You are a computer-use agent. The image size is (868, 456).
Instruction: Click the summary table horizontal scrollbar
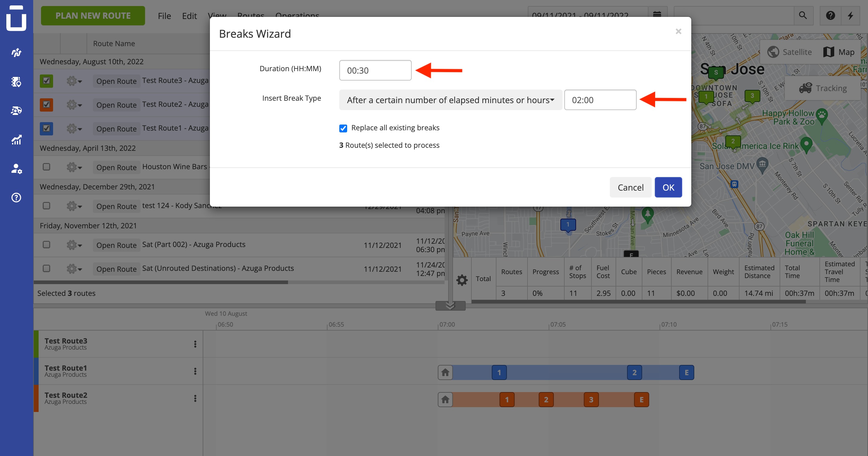point(638,302)
